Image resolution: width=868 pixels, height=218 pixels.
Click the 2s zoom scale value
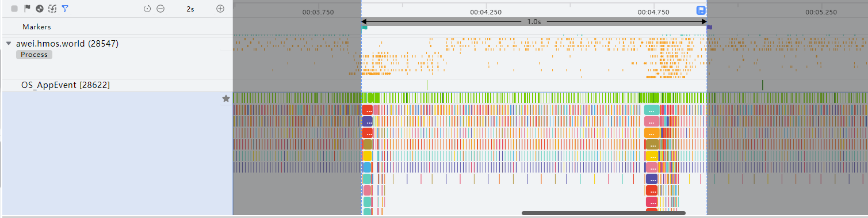190,9
